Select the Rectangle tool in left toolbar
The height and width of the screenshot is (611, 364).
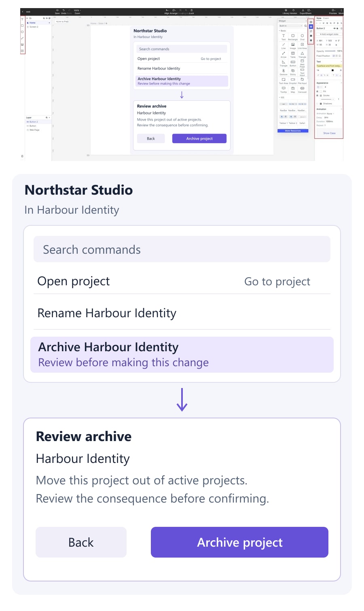pos(22,25)
